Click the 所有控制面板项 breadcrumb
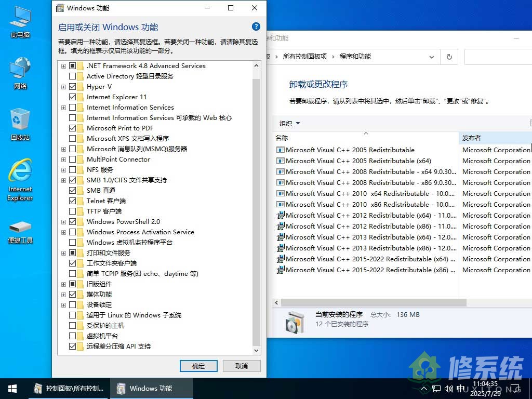The height and width of the screenshot is (399, 532). click(x=304, y=57)
